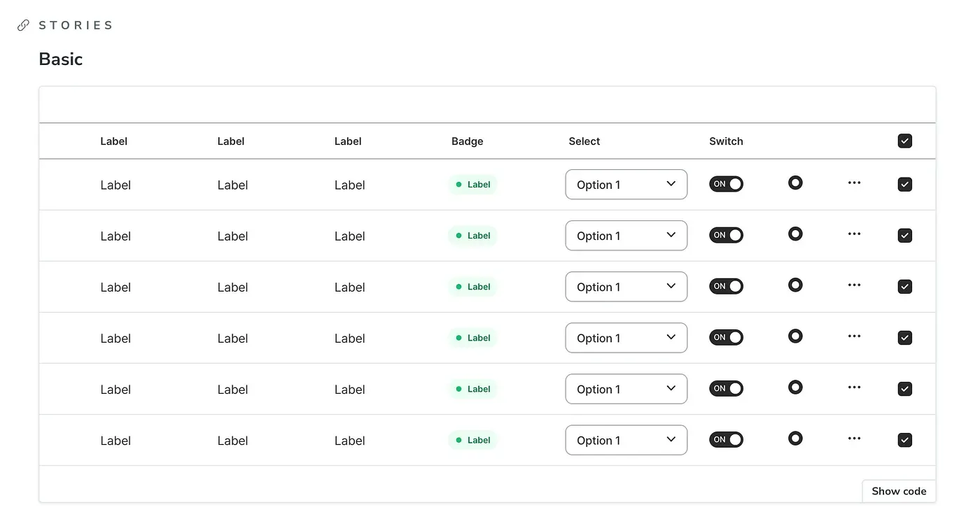This screenshot has width=980, height=528.
Task: Click the green Label badge in the fifth row
Action: [472, 389]
